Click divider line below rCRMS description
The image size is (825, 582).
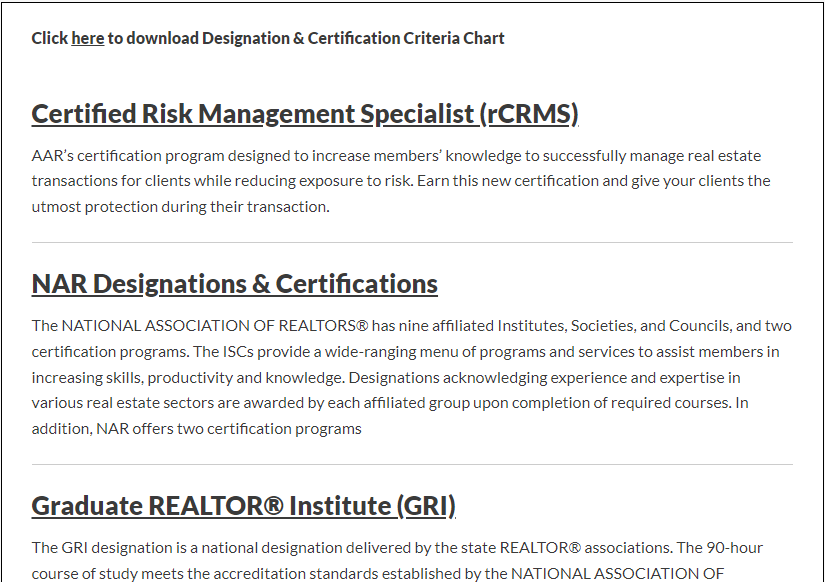coord(412,243)
